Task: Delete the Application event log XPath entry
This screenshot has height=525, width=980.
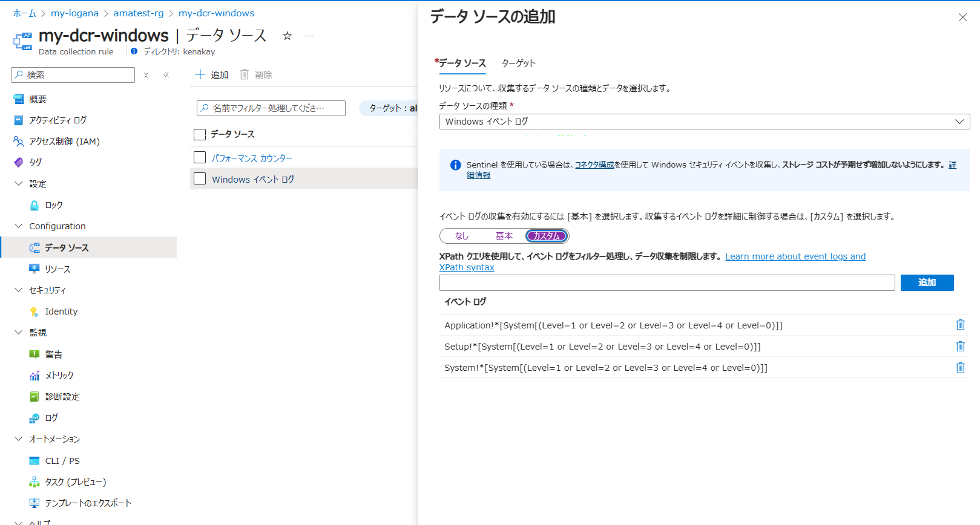Action: (960, 325)
